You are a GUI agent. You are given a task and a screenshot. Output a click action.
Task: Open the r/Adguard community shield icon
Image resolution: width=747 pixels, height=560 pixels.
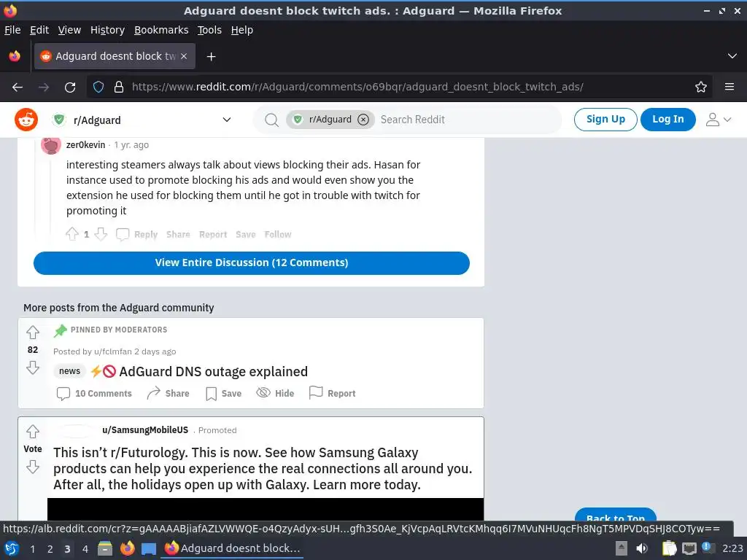59,120
